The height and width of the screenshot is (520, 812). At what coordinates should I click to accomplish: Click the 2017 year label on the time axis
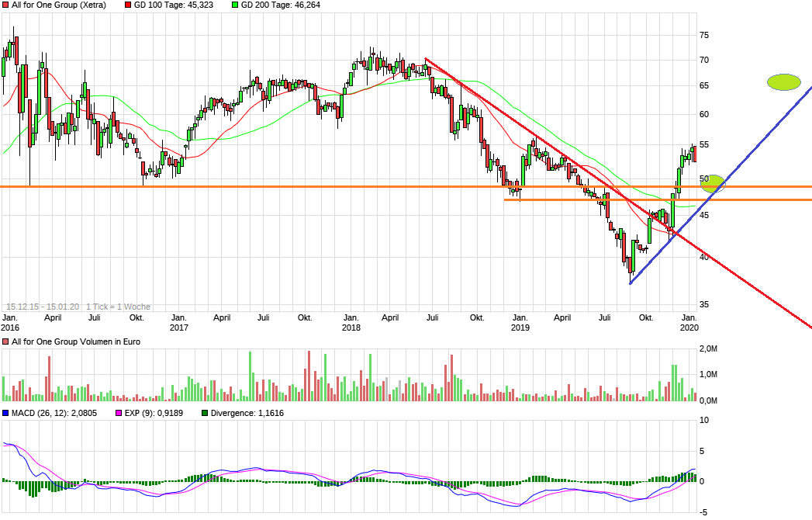(x=179, y=328)
